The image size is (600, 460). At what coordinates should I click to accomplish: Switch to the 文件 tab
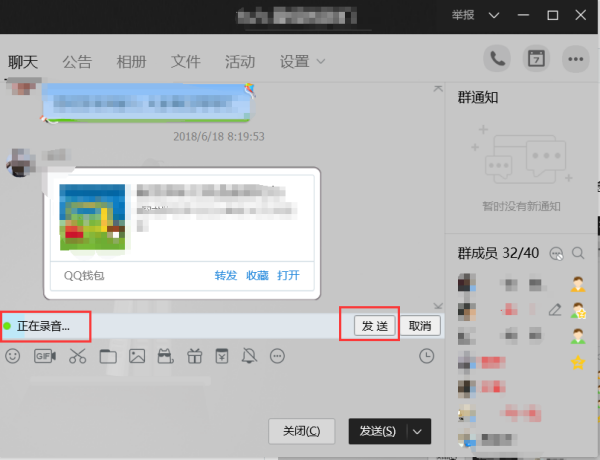coord(186,62)
